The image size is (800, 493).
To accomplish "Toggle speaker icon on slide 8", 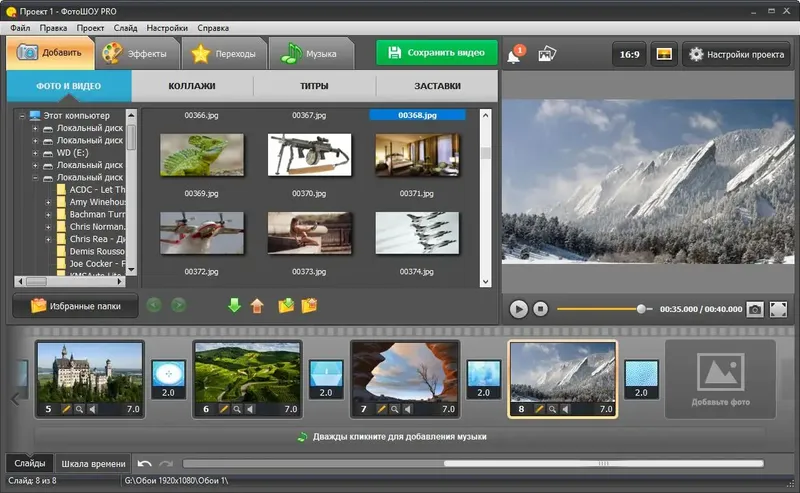I will pos(565,409).
